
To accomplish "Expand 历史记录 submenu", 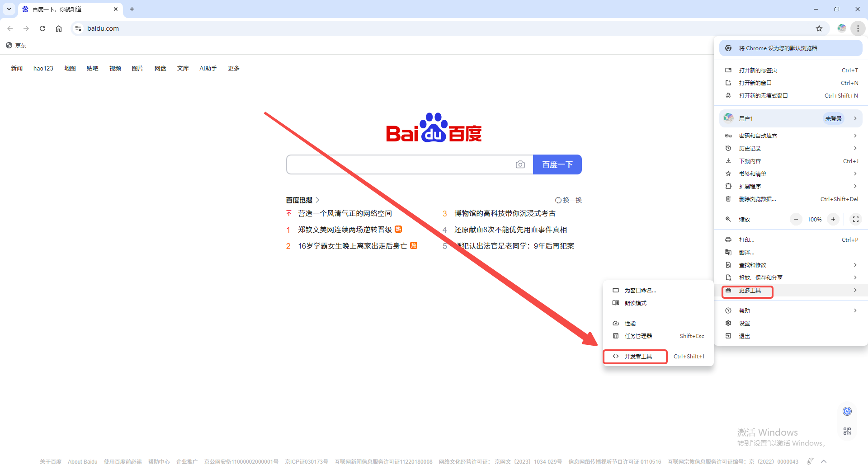I will [791, 148].
